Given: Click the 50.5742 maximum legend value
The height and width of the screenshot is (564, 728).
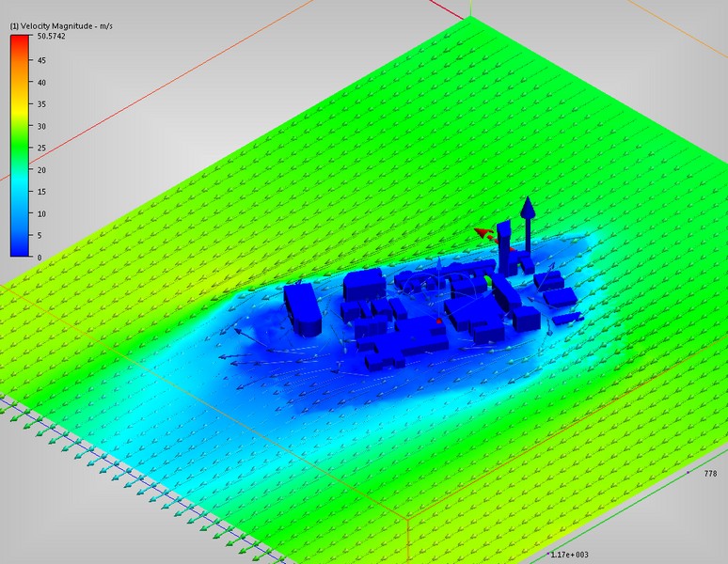Looking at the screenshot, I should coord(51,36).
